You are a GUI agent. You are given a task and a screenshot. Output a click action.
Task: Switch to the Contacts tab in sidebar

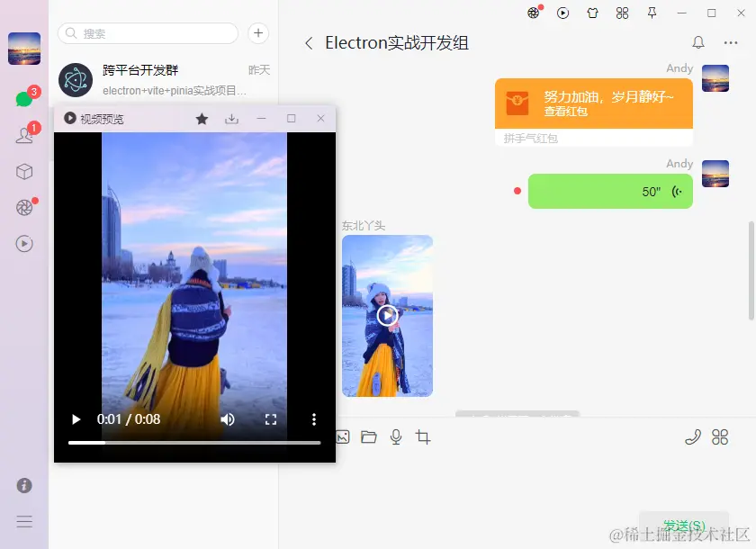(24, 135)
